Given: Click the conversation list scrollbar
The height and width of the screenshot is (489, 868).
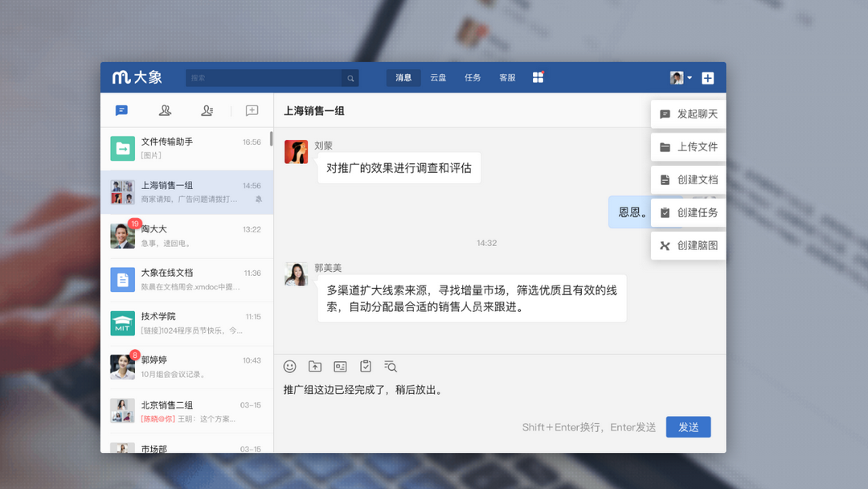Looking at the screenshot, I should [x=272, y=138].
